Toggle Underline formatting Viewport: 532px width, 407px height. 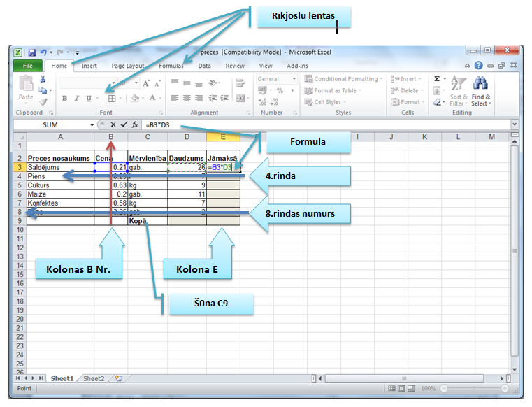(x=89, y=98)
